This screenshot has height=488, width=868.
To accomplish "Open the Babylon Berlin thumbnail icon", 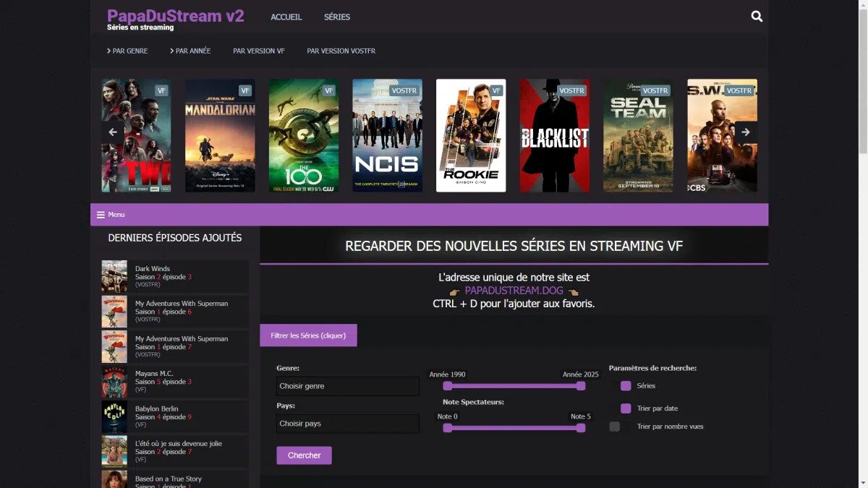I will (x=114, y=416).
